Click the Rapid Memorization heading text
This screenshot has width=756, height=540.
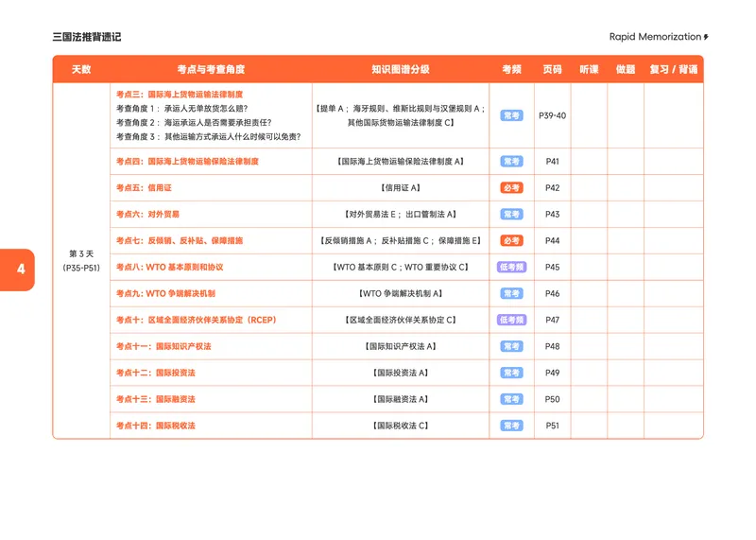(655, 37)
